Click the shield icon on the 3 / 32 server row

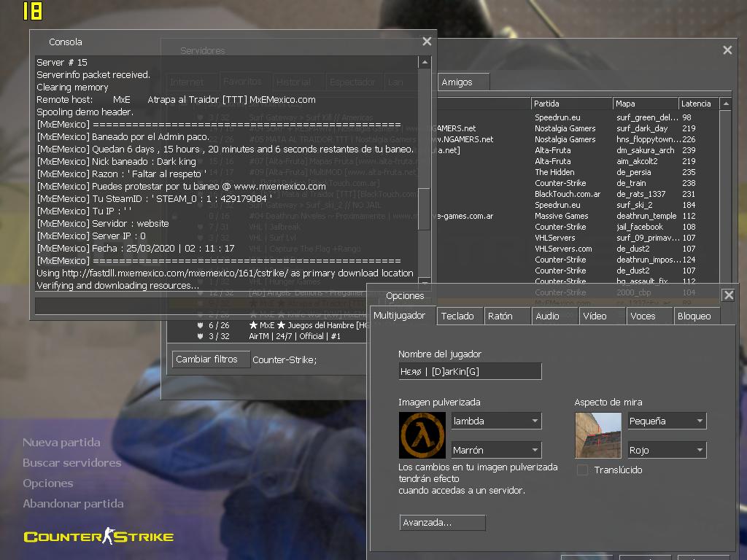(x=200, y=336)
